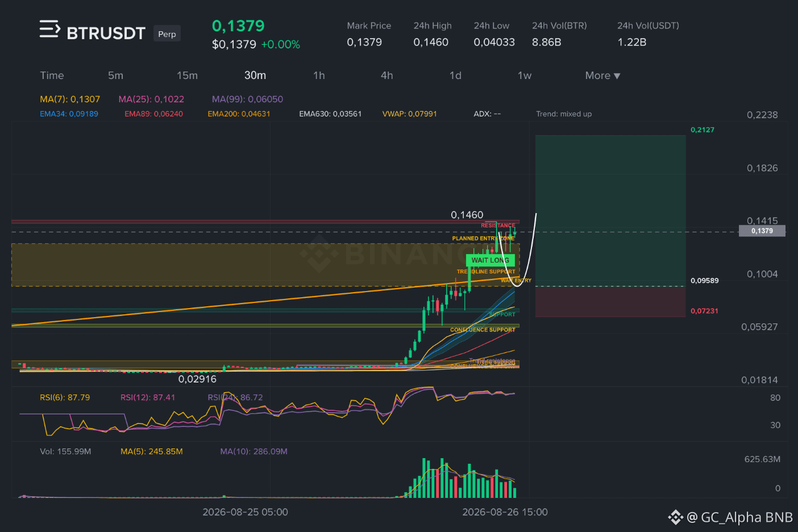Expand the More timeframes dropdown
The height and width of the screenshot is (532, 798).
pos(602,76)
